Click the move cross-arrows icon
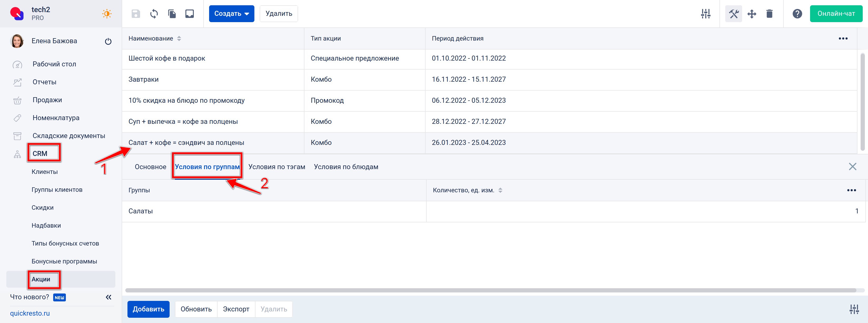Viewport: 868px width, 323px height. click(x=752, y=14)
